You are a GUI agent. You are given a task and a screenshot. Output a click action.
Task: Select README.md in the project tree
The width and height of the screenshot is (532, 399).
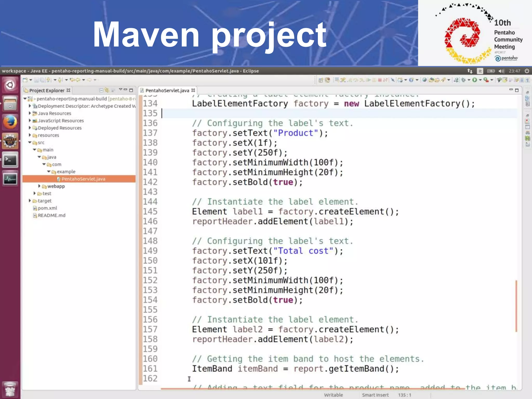click(51, 215)
